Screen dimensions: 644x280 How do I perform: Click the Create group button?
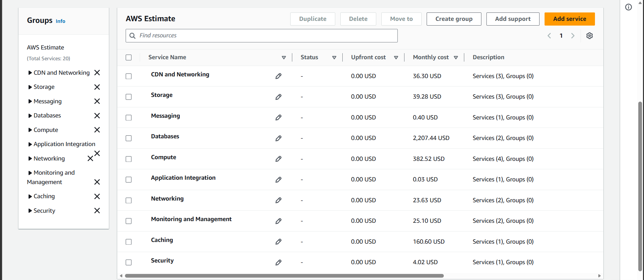tap(454, 19)
